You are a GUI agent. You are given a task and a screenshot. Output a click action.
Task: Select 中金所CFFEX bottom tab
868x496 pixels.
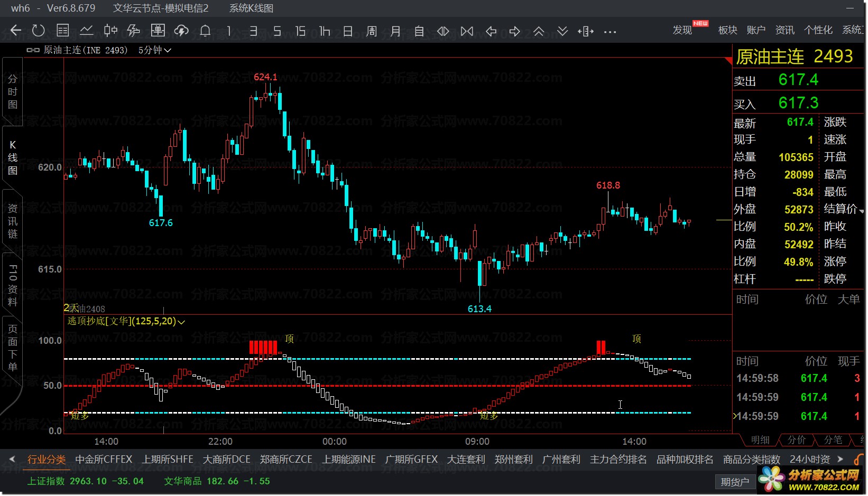click(x=104, y=460)
